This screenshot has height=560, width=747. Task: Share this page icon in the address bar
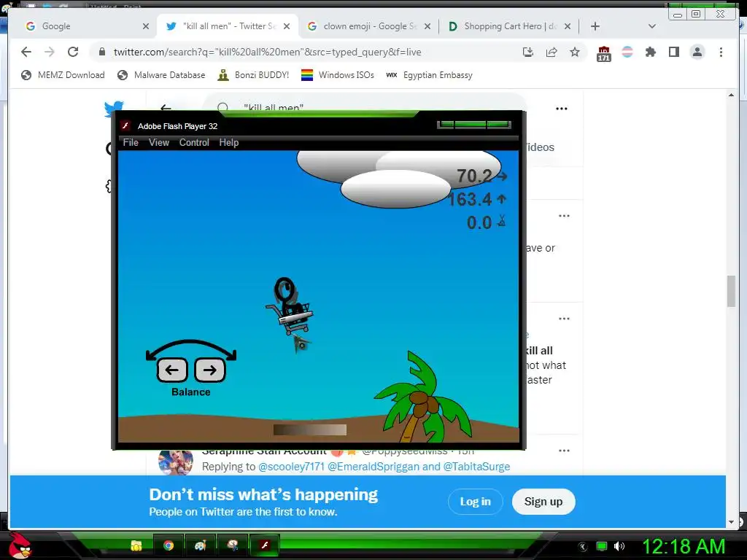click(x=551, y=52)
